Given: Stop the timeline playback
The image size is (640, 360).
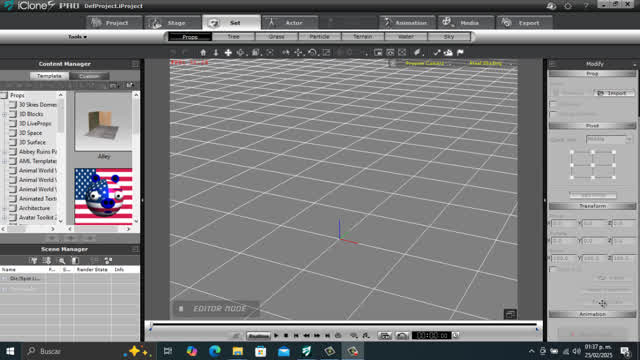Looking at the screenshot, I should tap(286, 336).
